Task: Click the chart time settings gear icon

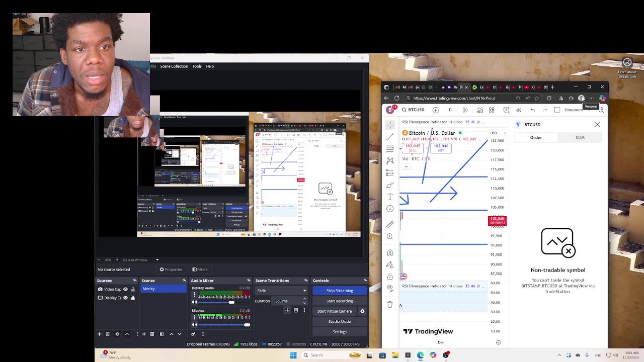Action: pyautogui.click(x=498, y=342)
